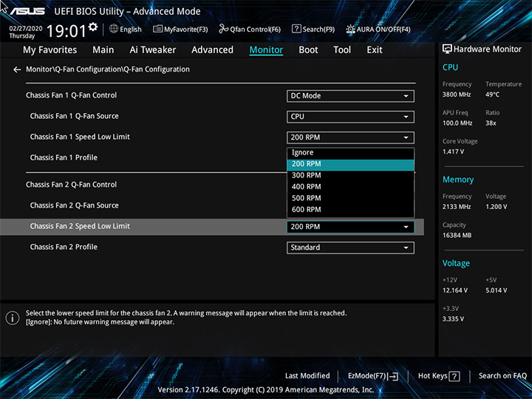Select English language option

131,29
